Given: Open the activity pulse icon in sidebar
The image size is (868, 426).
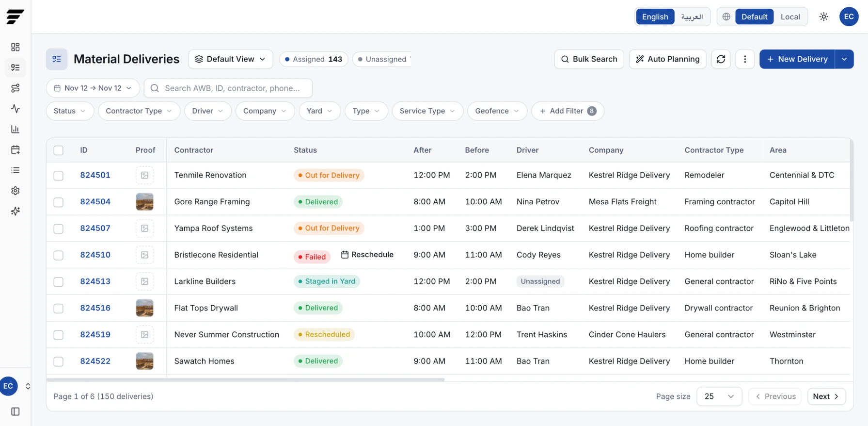Looking at the screenshot, I should [x=16, y=109].
